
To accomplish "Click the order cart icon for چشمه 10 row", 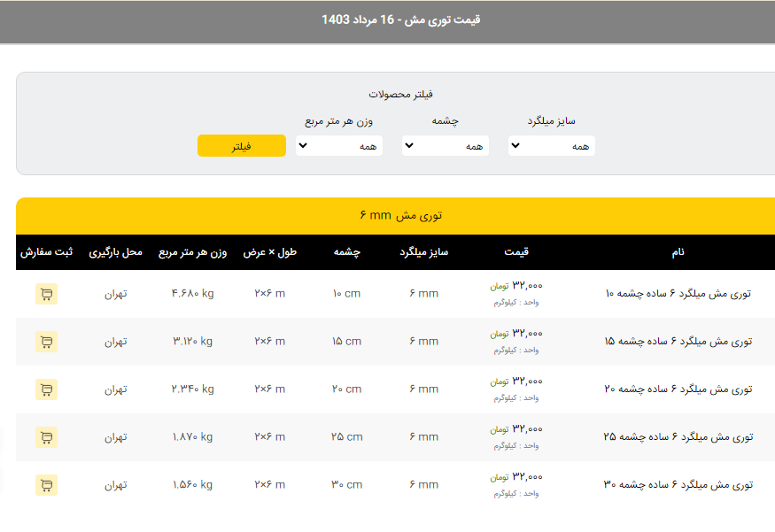I will 46,294.
